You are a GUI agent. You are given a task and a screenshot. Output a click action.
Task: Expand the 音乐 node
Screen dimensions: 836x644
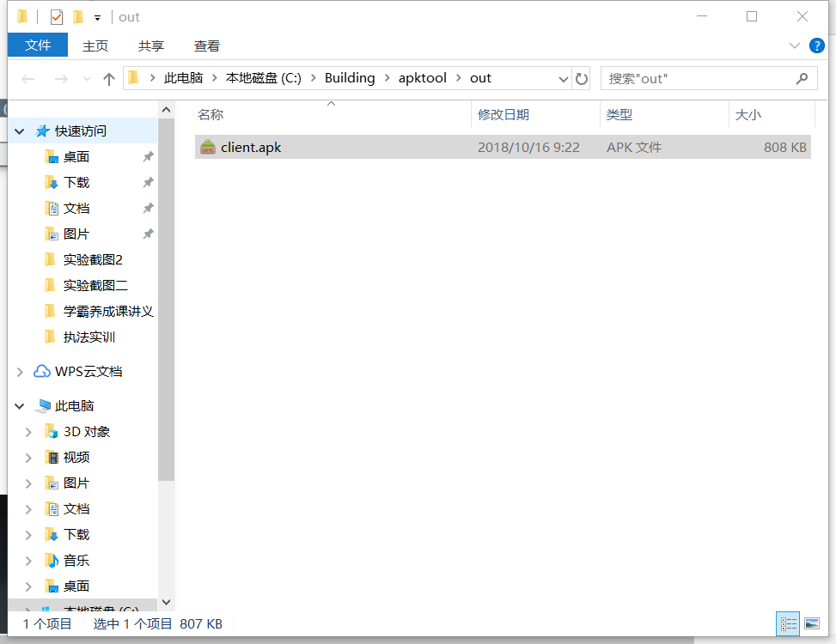click(x=28, y=561)
